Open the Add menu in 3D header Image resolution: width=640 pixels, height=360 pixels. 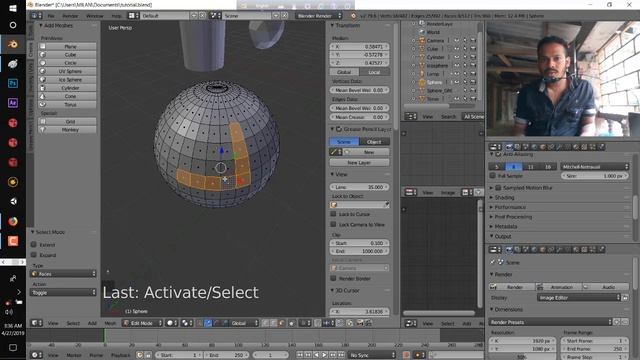[x=92, y=323]
